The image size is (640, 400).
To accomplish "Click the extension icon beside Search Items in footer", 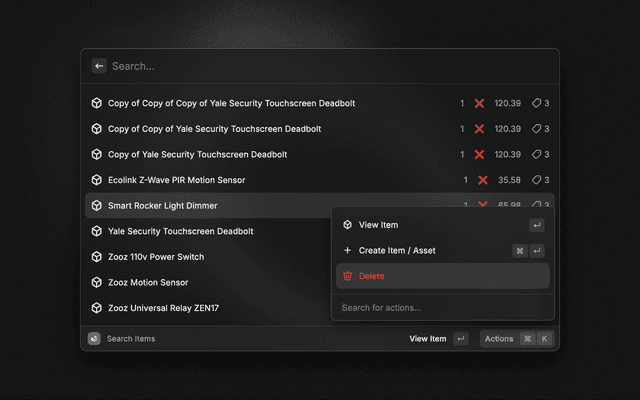I will (94, 339).
